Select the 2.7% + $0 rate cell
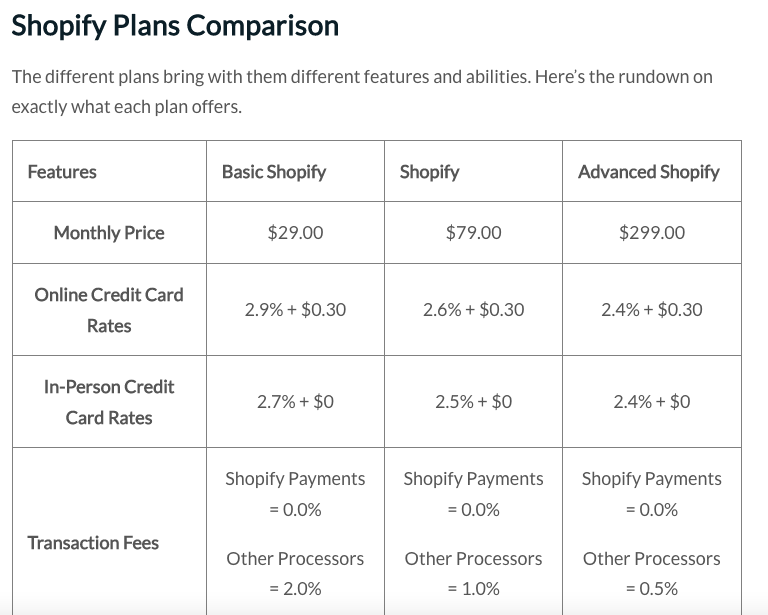This screenshot has width=768, height=615. 295,402
